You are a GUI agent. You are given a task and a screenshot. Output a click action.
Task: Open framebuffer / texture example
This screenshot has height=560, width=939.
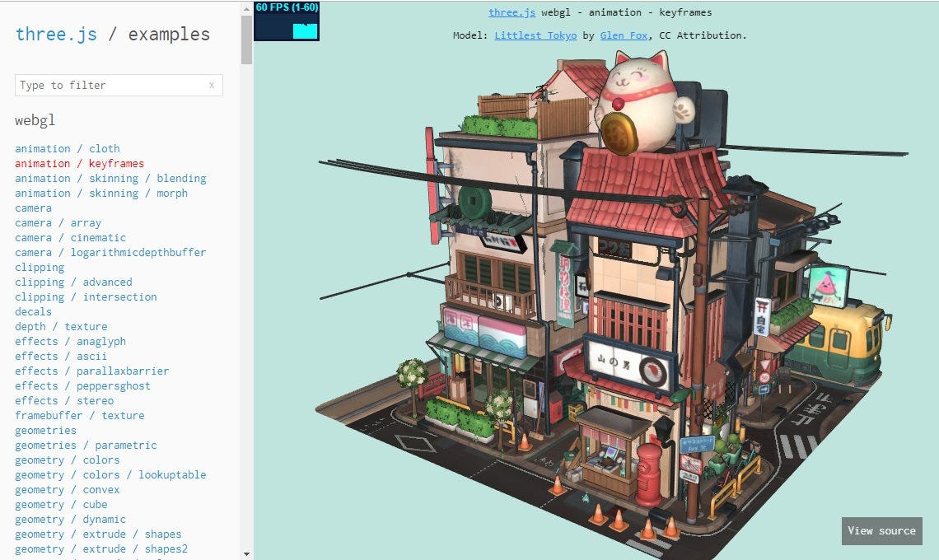click(x=80, y=415)
